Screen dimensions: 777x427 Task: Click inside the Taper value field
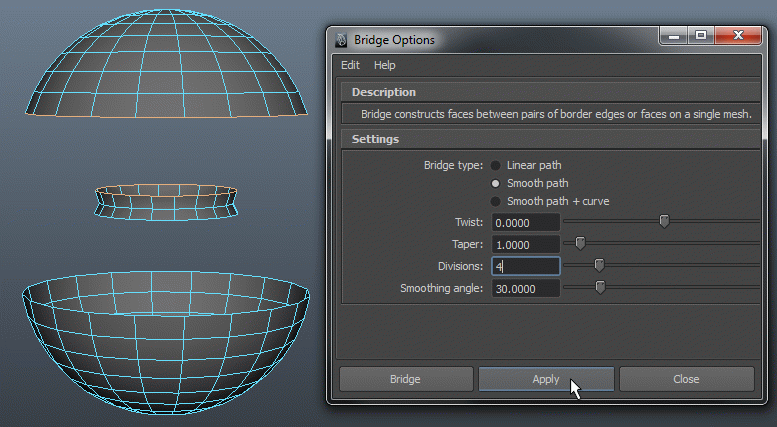pyautogui.click(x=525, y=244)
